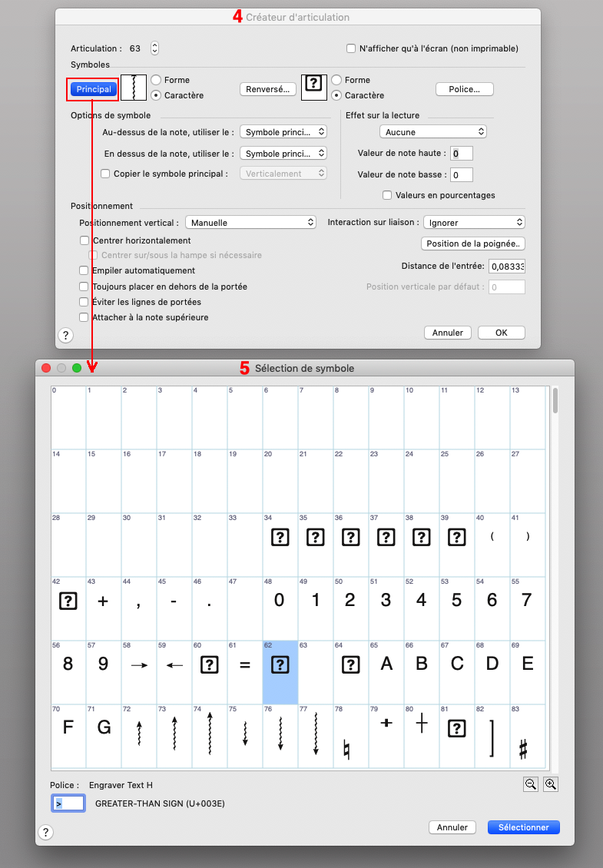This screenshot has height=868, width=603.
Task: Choose the long wavy up arrow in cell 74
Action: pyautogui.click(x=210, y=734)
